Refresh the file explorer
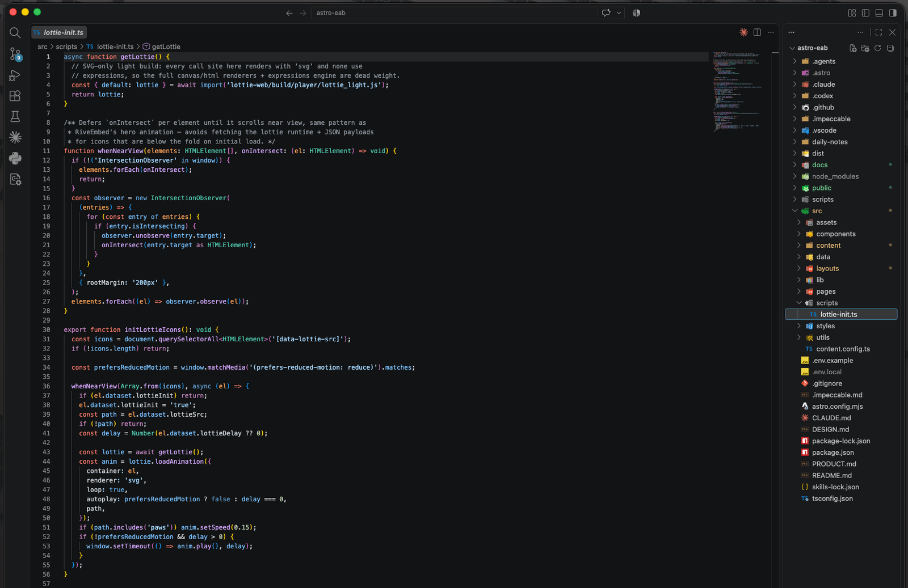This screenshot has width=908, height=588. (877, 48)
